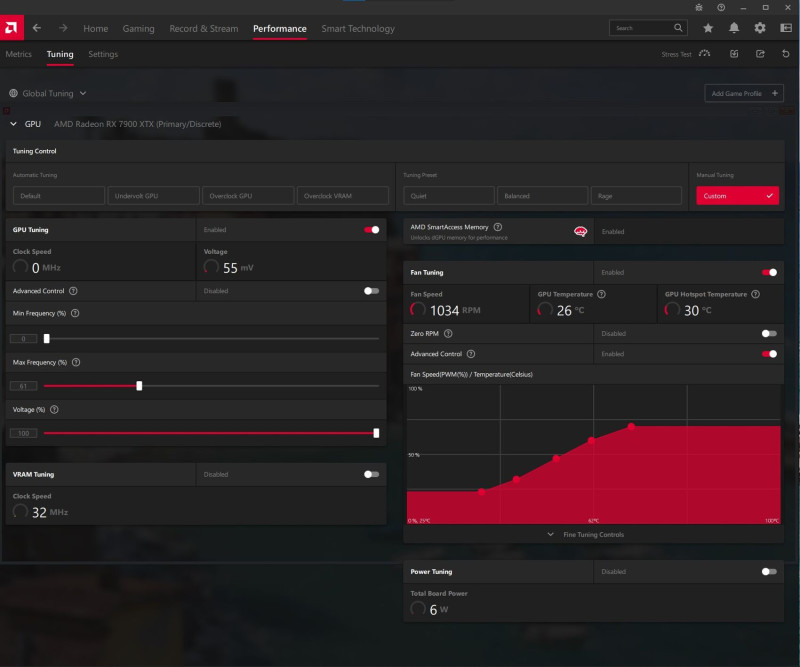Select the Overclock VRAM option
800x667 pixels.
pos(343,196)
